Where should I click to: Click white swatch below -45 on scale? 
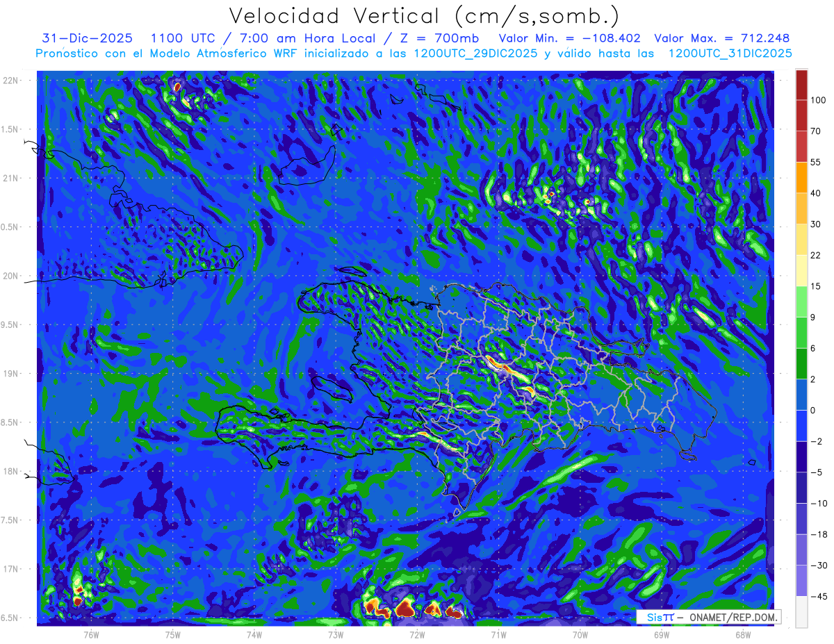[x=801, y=612]
